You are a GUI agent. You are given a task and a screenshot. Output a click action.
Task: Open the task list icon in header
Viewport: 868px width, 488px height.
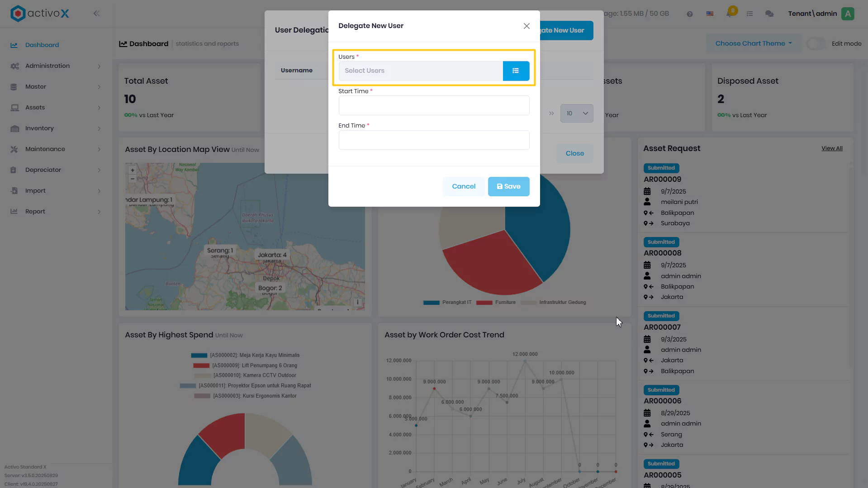coord(749,14)
